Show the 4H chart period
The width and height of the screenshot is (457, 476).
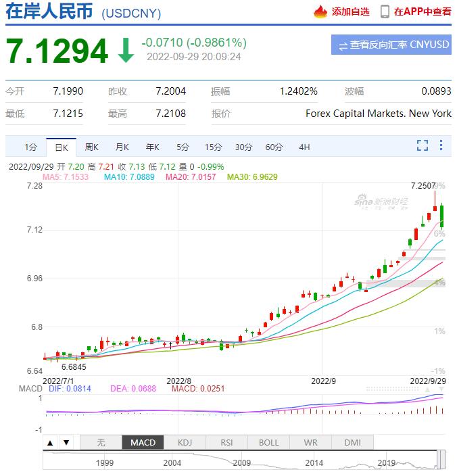pos(304,147)
